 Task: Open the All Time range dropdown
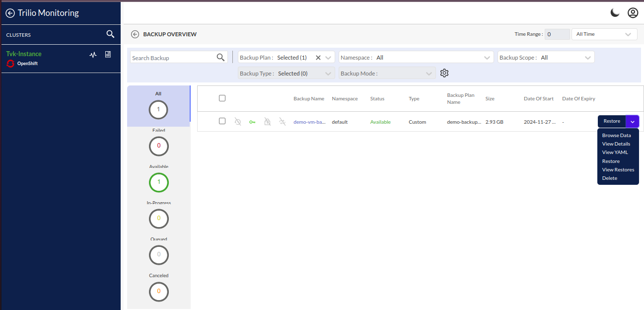click(x=604, y=34)
